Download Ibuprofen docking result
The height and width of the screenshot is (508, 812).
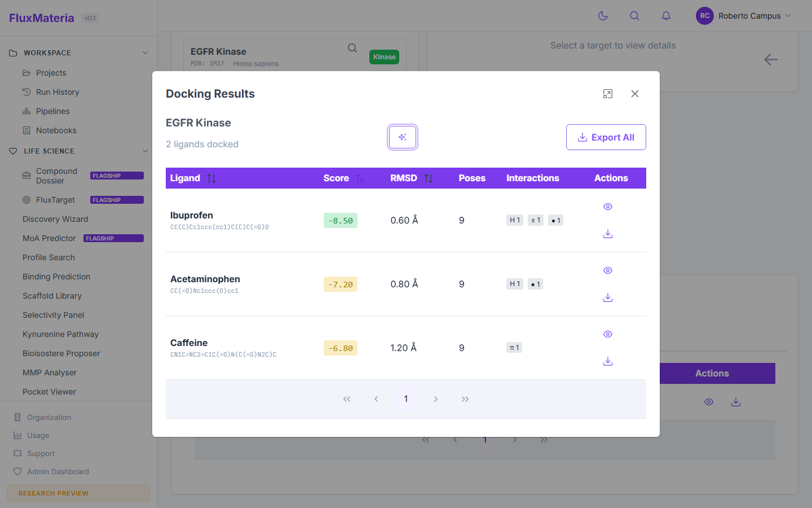point(608,234)
